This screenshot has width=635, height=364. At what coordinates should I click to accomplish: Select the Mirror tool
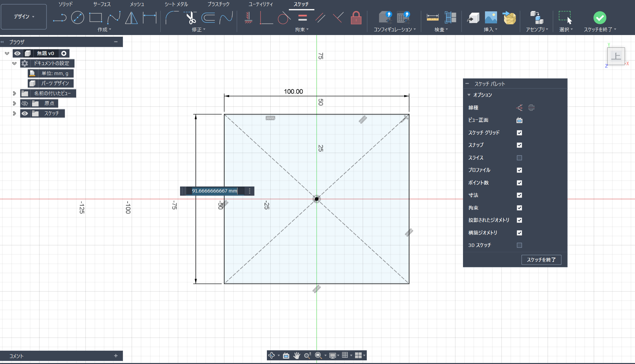click(131, 18)
